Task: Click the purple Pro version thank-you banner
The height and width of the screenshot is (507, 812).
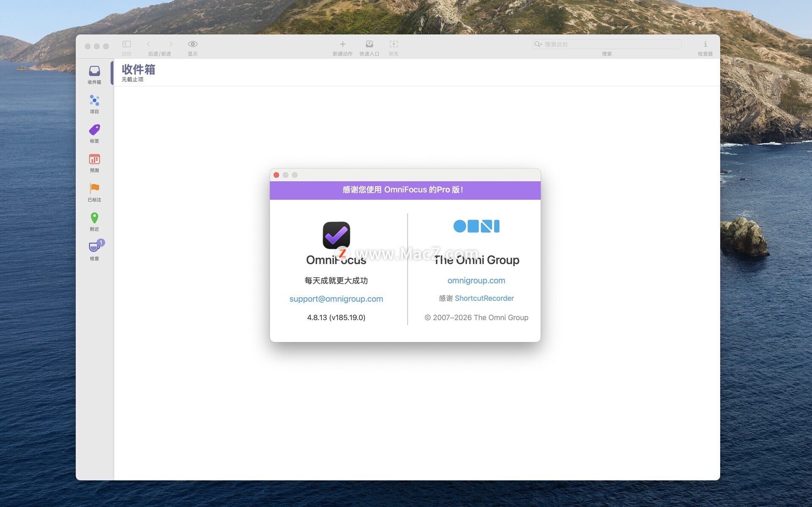Action: tap(405, 190)
